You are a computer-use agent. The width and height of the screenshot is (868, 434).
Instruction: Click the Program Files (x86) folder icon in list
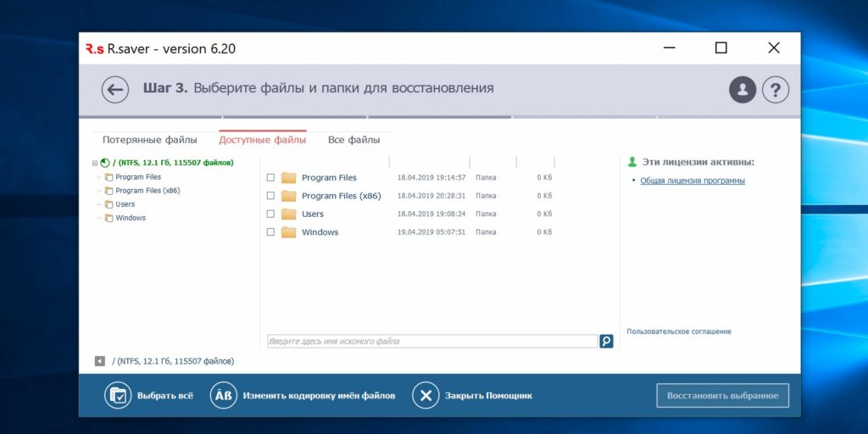pos(288,196)
